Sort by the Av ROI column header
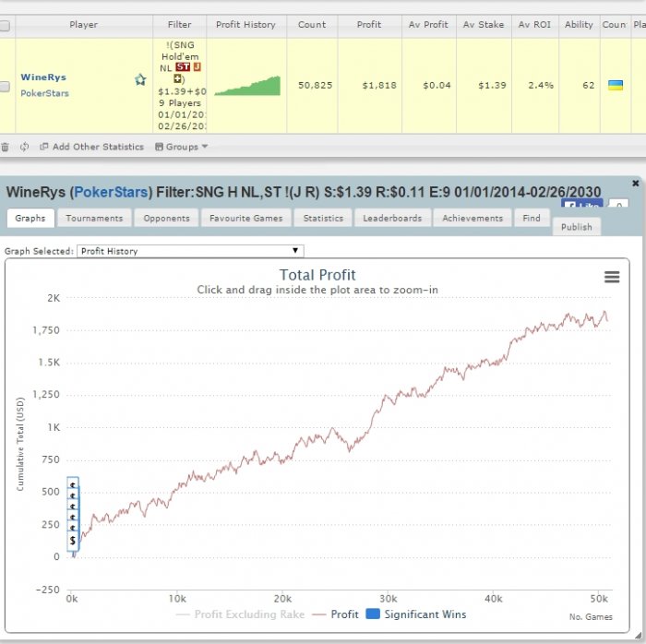This screenshot has width=646, height=644. pos(534,25)
